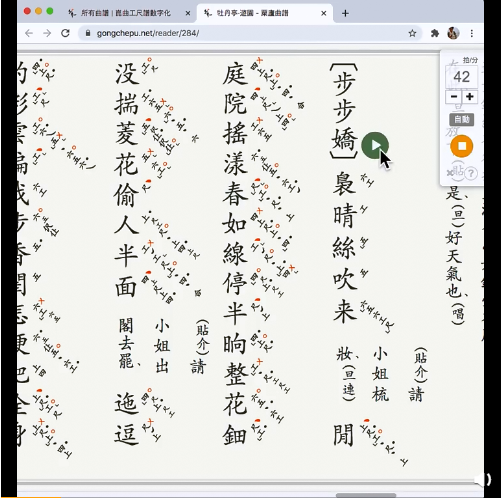Increase tempo with the plus button
501x498 pixels.
(470, 97)
